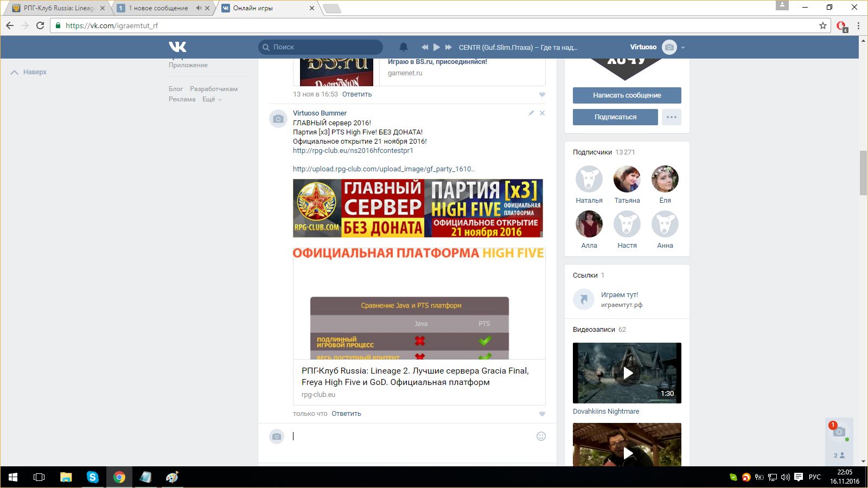This screenshot has height=488, width=868.
Task: Open the emoji picker in comment field
Action: pos(541,436)
